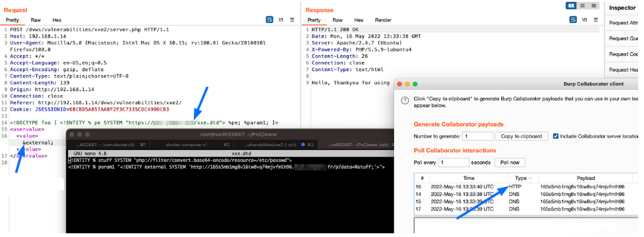Open the Request panel hamburger options menu
This screenshot has height=237, width=644.
pos(292,20)
